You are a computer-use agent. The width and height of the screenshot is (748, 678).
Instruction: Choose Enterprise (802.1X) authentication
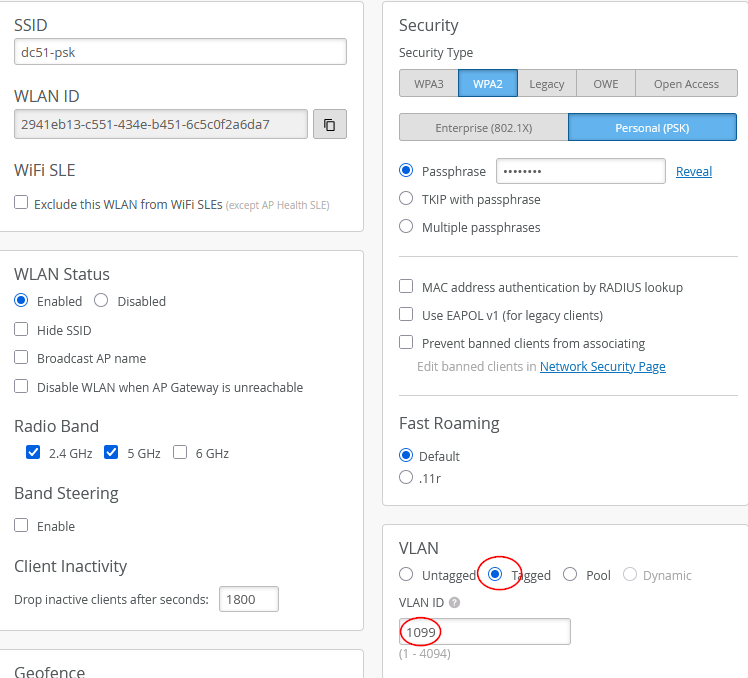point(483,128)
